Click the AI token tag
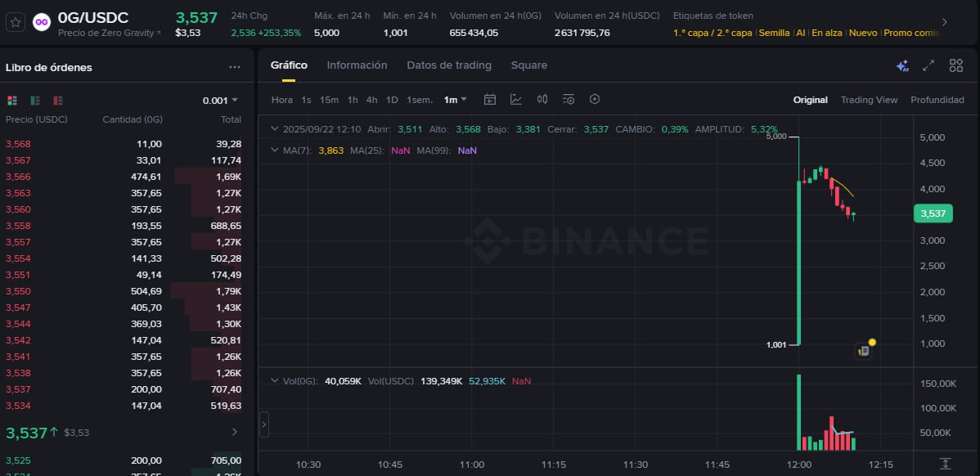 coord(801,33)
